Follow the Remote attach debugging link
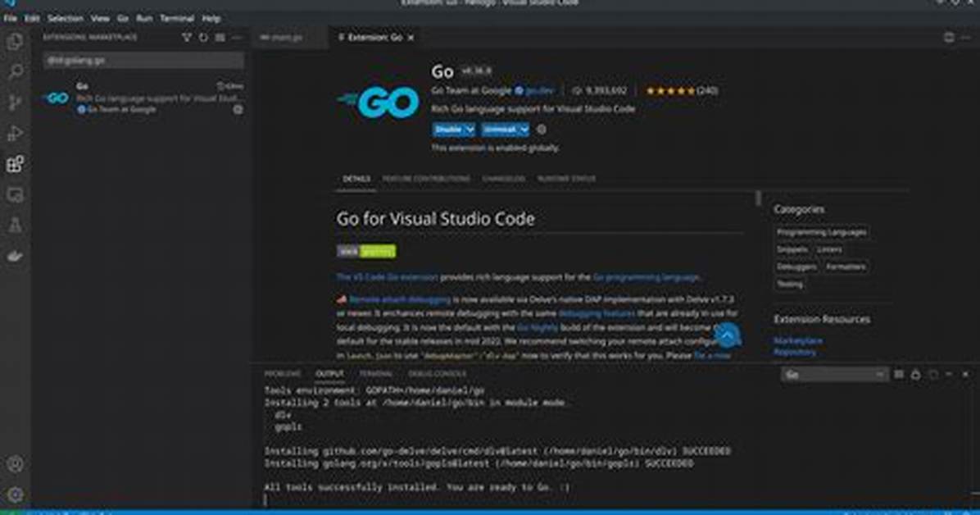The image size is (980, 515). coord(399,300)
